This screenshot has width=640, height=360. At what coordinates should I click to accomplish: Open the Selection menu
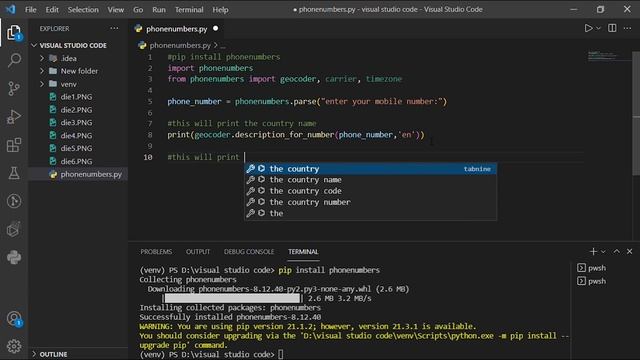coord(83,9)
